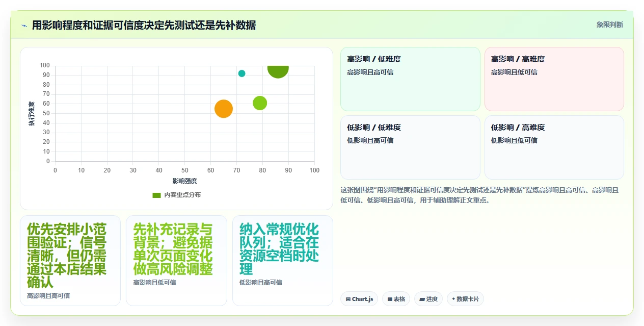
Task: Click the icon inside the Chart.js chip
Action: point(348,299)
